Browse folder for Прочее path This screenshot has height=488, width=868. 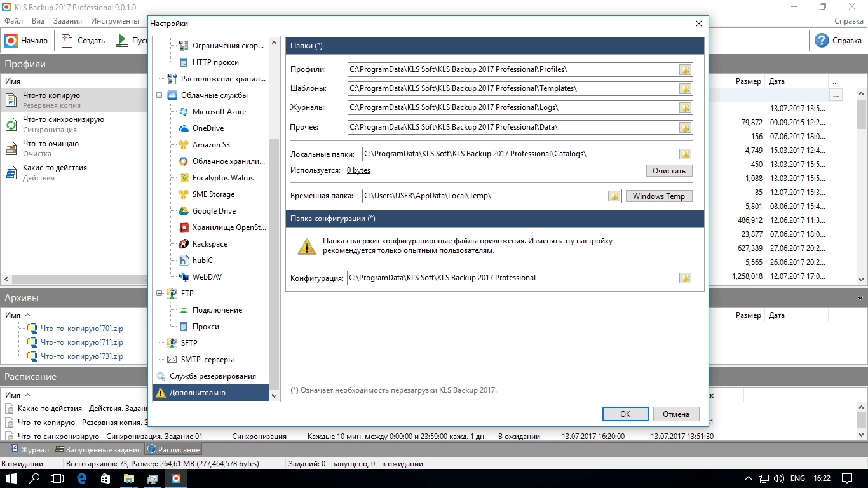(x=685, y=128)
